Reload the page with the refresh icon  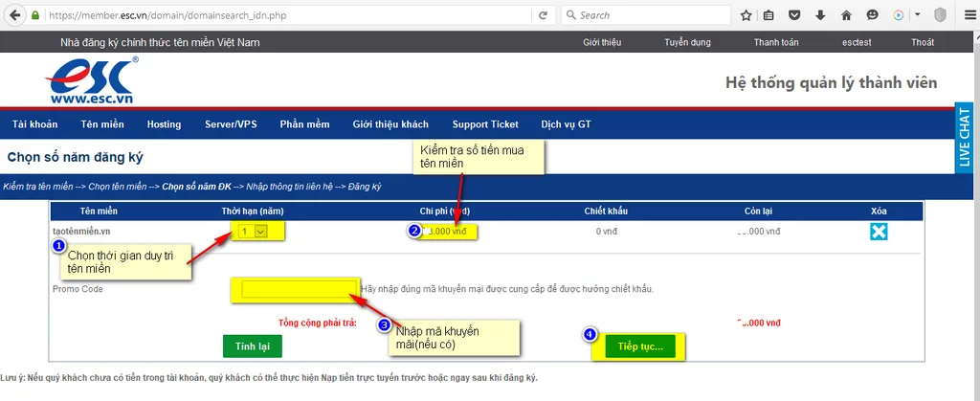point(544,15)
